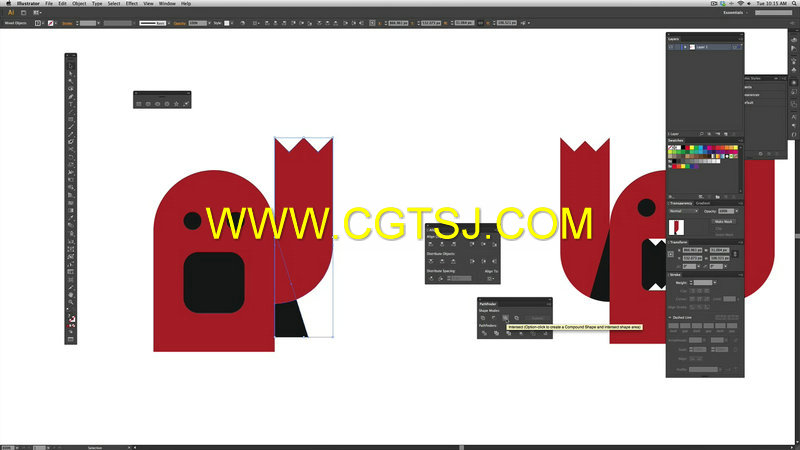
Task: Select the Direct Selection tool
Action: point(71,73)
